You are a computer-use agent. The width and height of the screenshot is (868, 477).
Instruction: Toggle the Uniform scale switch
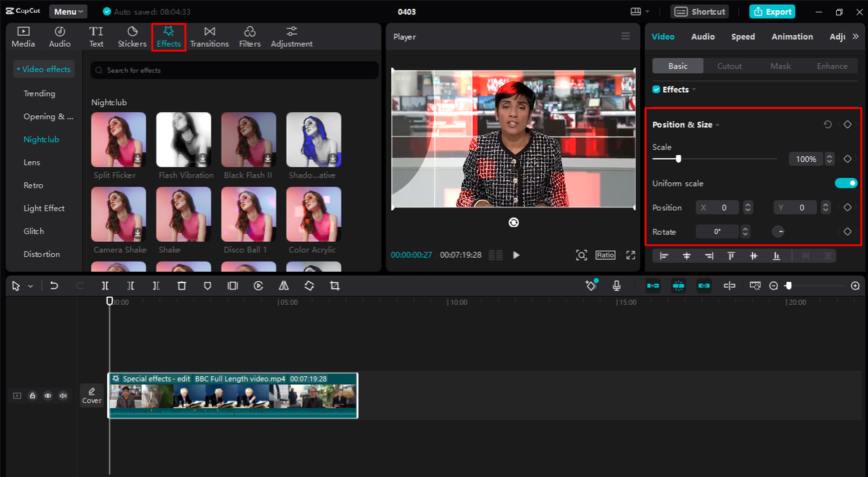tap(846, 183)
